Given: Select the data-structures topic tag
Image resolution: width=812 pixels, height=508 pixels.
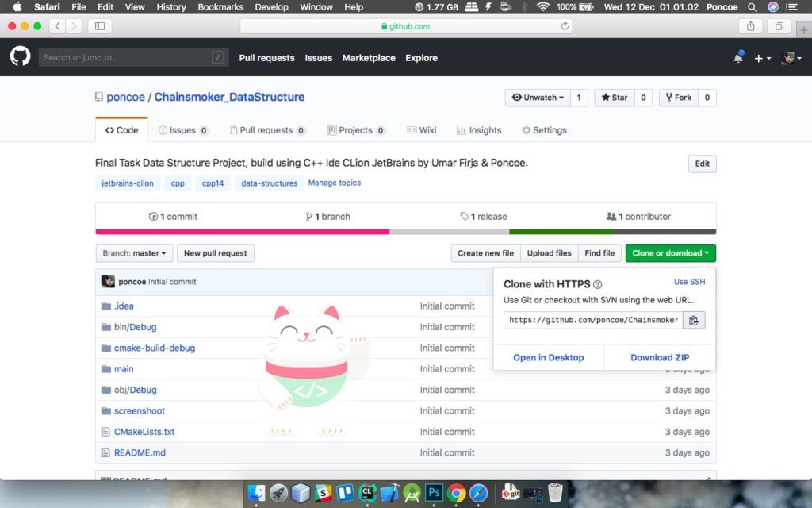Looking at the screenshot, I should (270, 183).
